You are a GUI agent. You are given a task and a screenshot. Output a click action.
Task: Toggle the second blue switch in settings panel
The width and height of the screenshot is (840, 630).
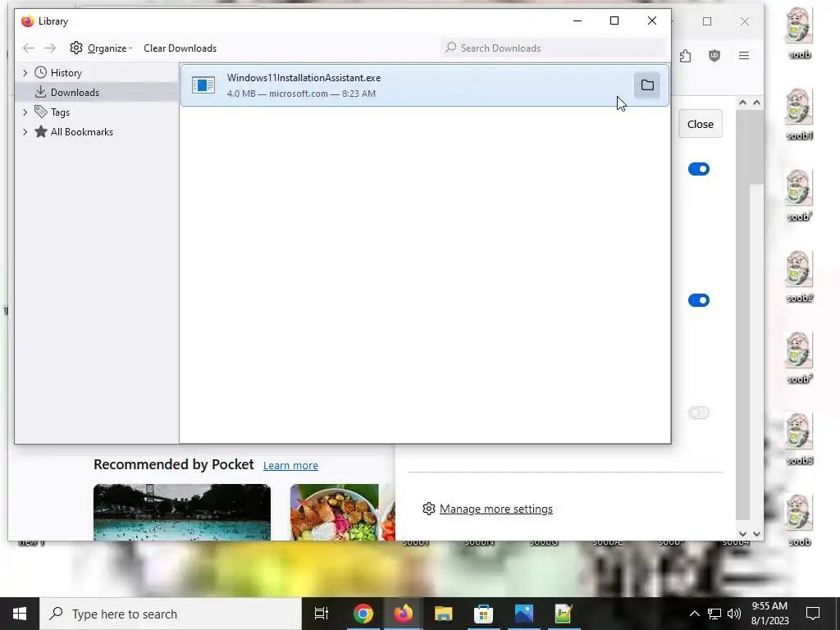[699, 300]
